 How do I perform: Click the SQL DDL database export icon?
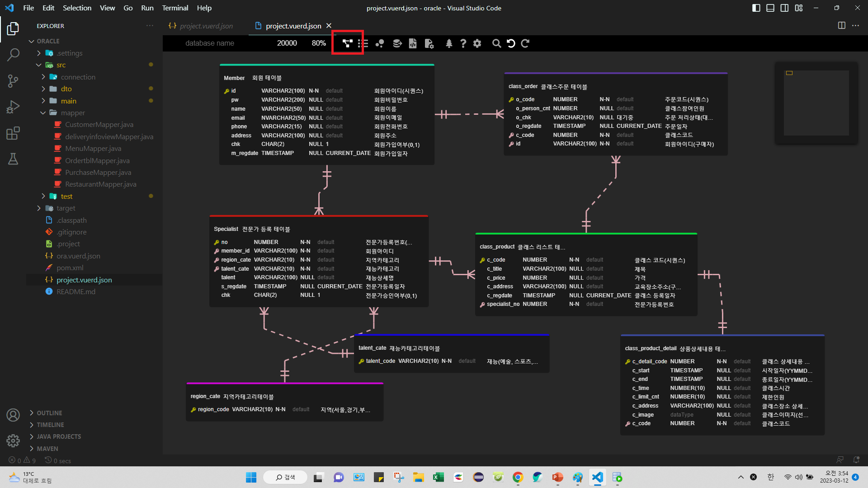pos(397,43)
